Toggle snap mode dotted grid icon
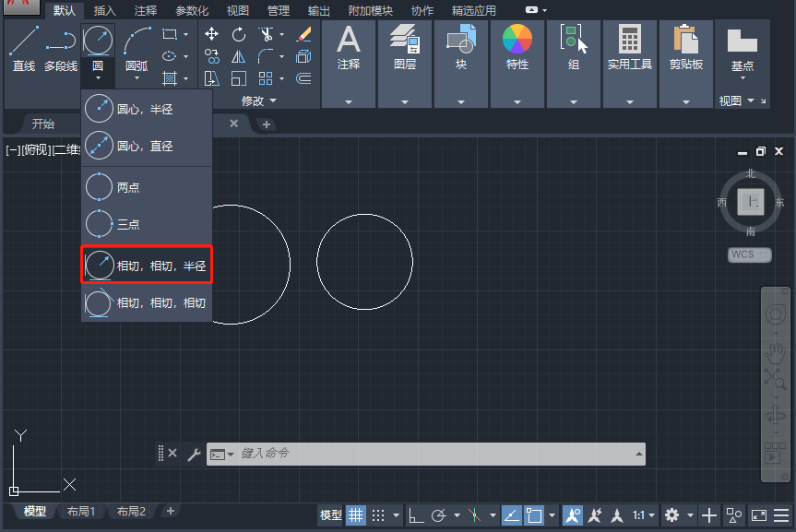Screen dimensions: 796x532 click(x=378, y=515)
